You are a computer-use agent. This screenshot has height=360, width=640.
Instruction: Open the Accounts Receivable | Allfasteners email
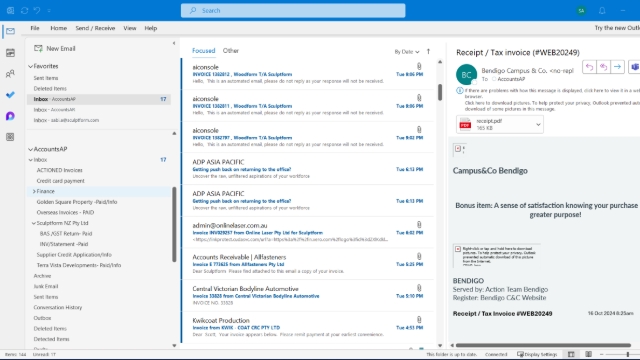click(x=308, y=264)
